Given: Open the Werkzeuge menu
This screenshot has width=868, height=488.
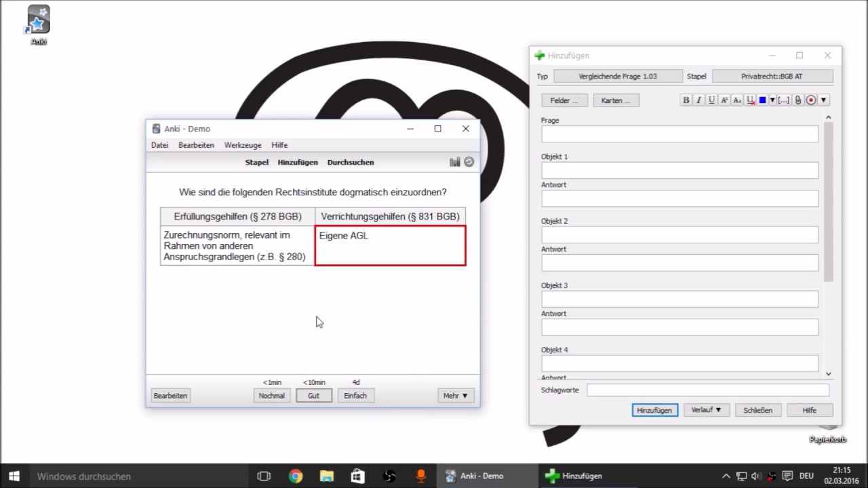Looking at the screenshot, I should pyautogui.click(x=243, y=145).
